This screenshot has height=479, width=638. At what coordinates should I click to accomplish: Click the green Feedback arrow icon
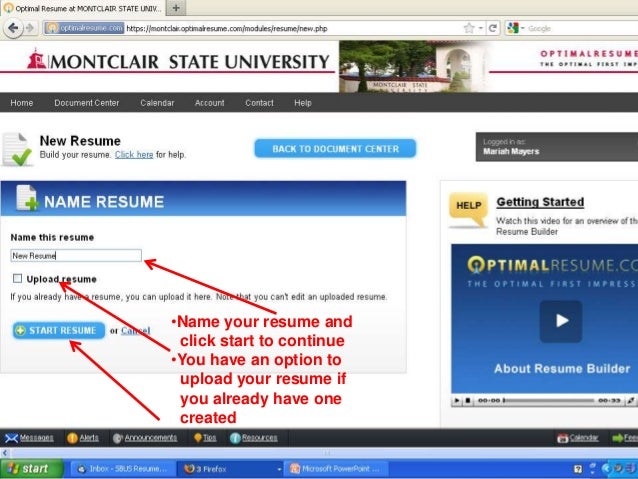click(618, 438)
